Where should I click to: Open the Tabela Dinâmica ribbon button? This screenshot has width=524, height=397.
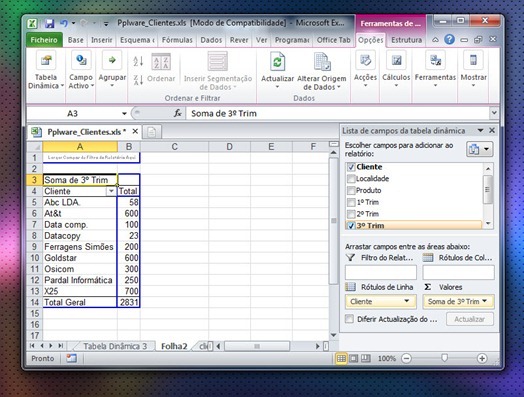46,71
